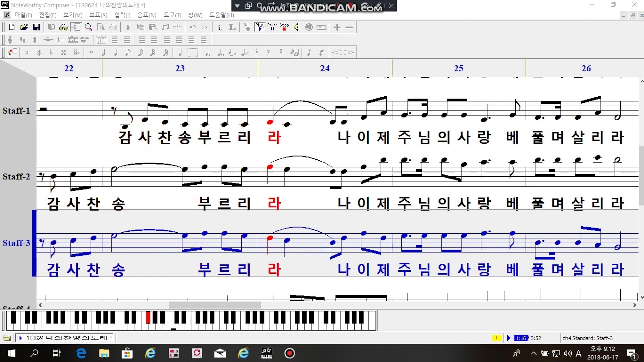Zoom out with the minus icon

click(349, 27)
